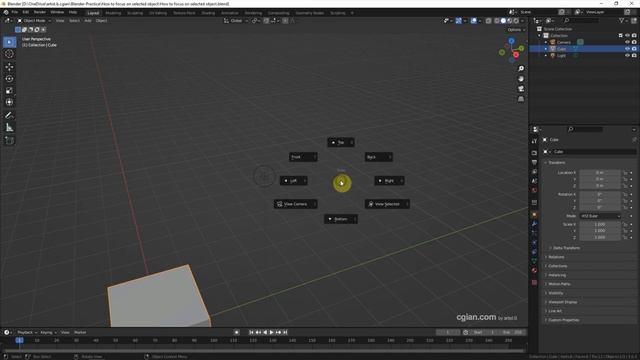The height and width of the screenshot is (360, 640).
Task: Open the Scene properties tab icon
Action: coord(534,181)
